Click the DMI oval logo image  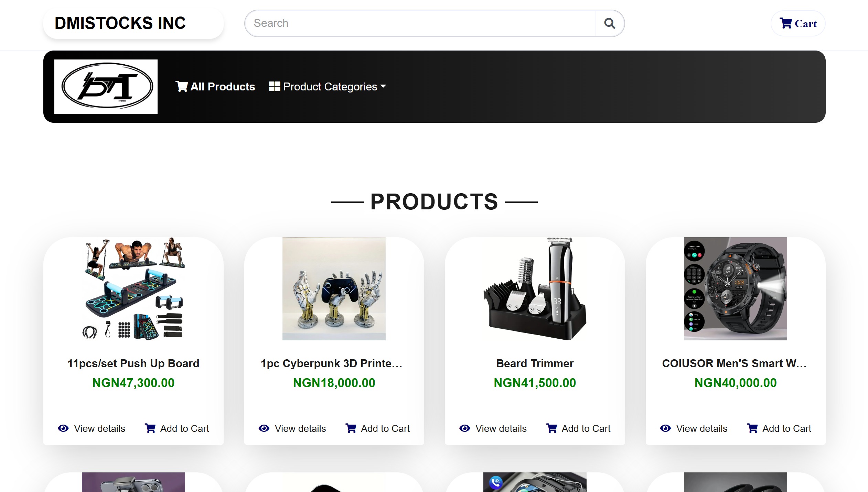coord(106,86)
